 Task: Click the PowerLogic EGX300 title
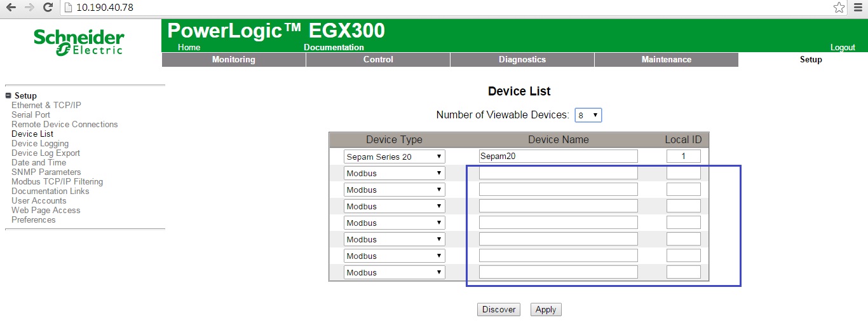click(276, 31)
